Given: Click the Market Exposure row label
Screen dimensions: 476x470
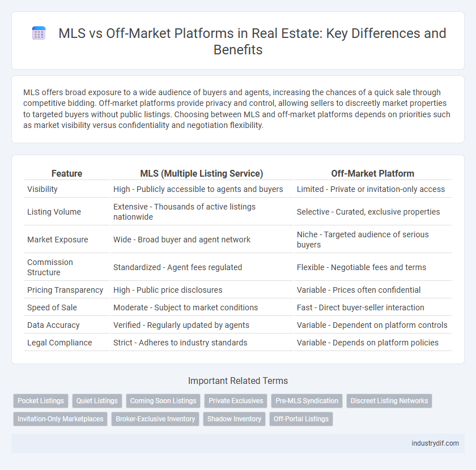Looking at the screenshot, I should click(58, 240).
